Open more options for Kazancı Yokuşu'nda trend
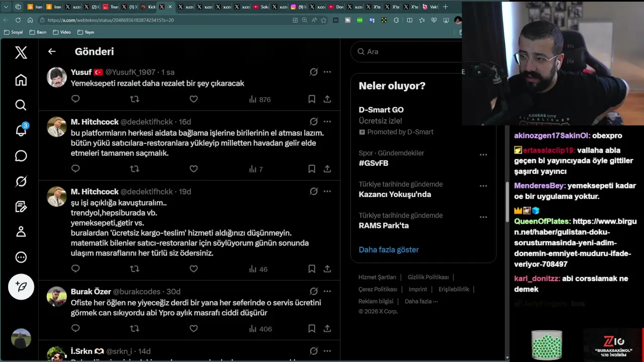Screen dimensions: 644x362 (483, 186)
